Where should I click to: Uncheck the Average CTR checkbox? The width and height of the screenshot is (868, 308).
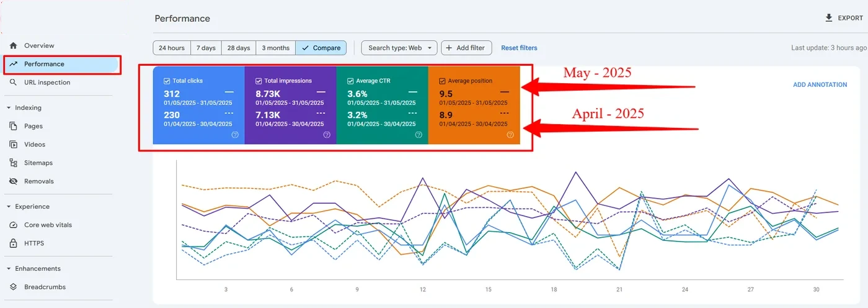pos(350,81)
